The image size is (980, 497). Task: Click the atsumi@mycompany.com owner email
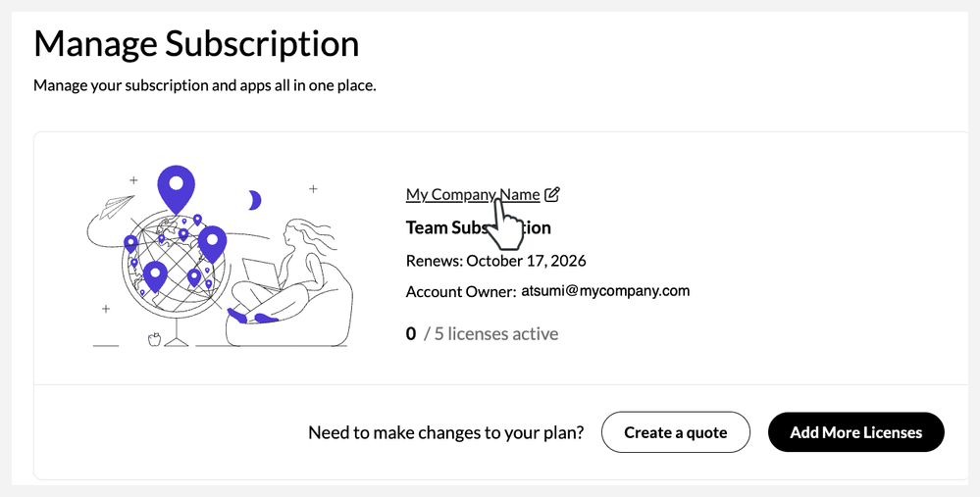pos(605,291)
